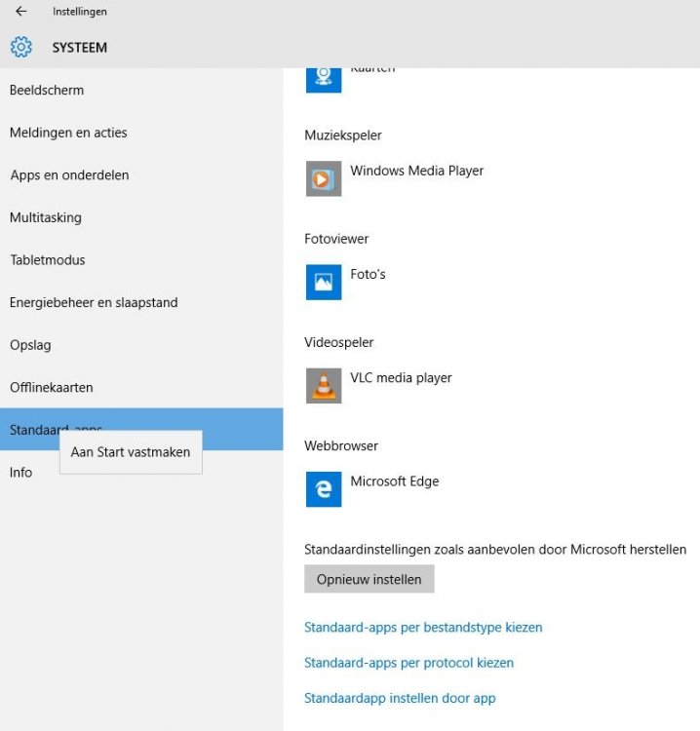The width and height of the screenshot is (700, 731).
Task: Open the Beeldscherm settings page
Action: point(47,91)
